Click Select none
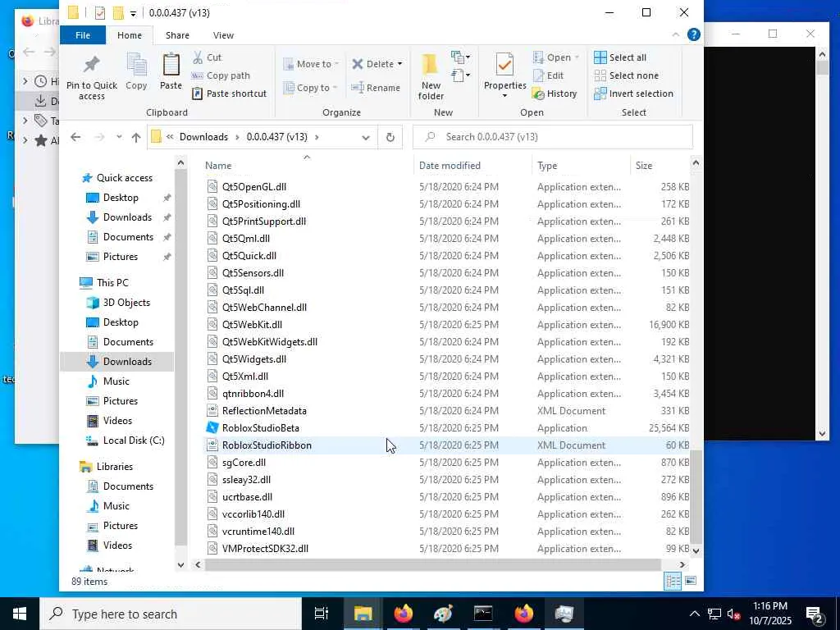Viewport: 840px width, 630px height. (x=627, y=75)
